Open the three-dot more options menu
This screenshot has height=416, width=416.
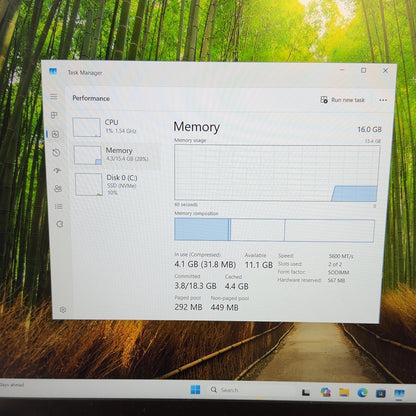coord(383,100)
